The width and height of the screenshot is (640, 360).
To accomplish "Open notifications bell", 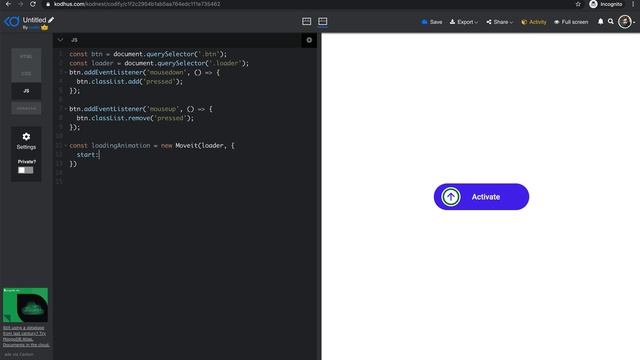I will click(x=600, y=22).
